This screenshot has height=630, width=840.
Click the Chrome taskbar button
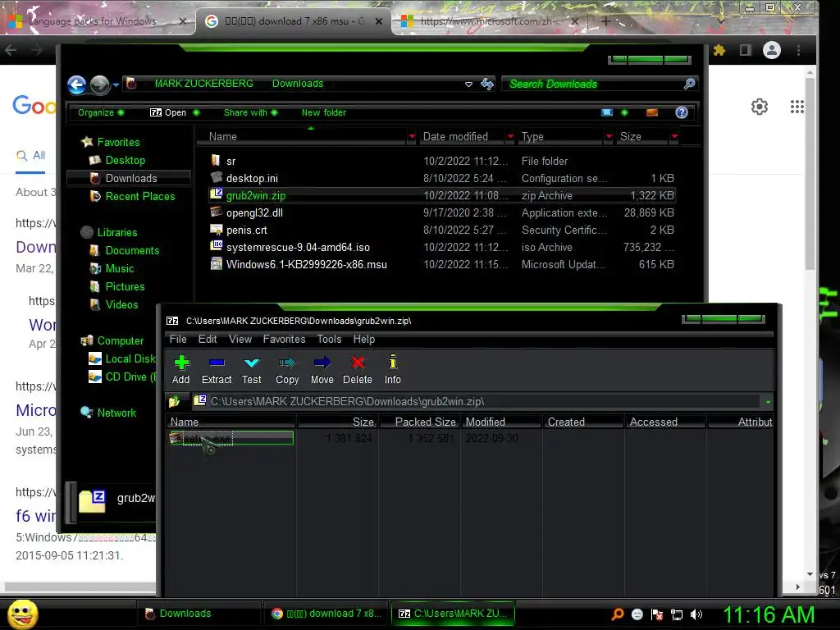pyautogui.click(x=326, y=614)
